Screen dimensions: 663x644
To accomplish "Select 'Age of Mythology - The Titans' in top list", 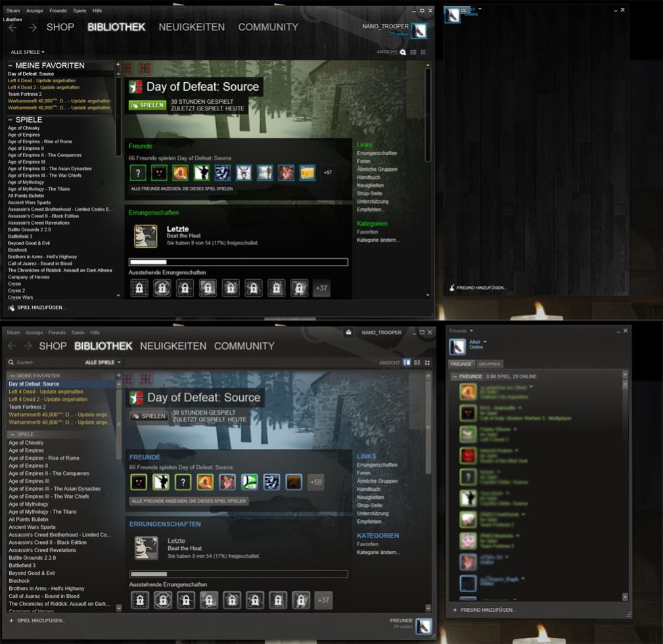I will point(39,189).
